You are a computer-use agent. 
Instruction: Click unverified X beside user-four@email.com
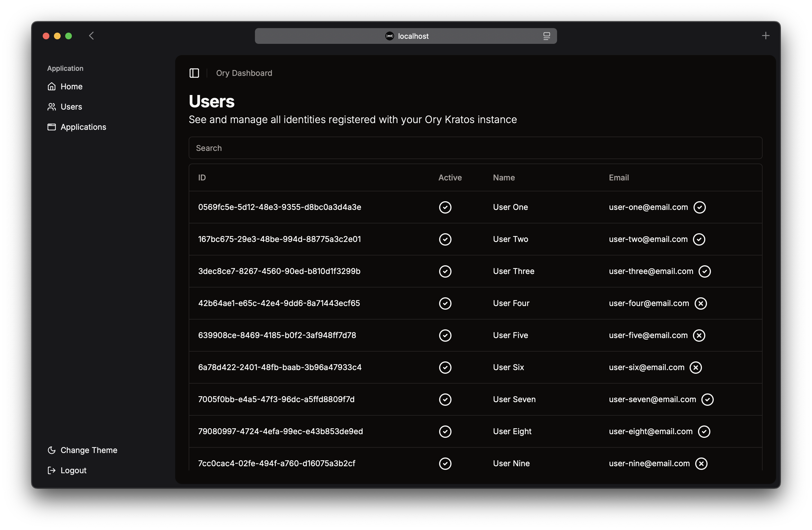pyautogui.click(x=701, y=303)
